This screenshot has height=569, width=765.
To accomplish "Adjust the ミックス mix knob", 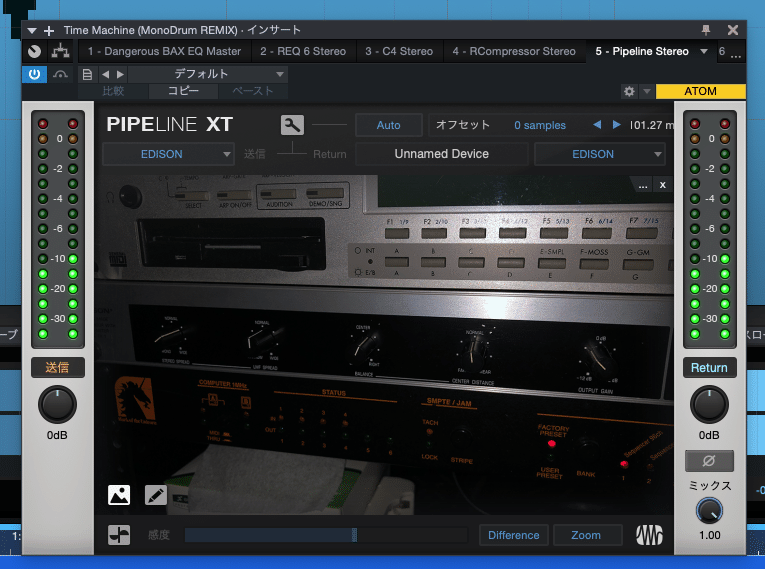I will (x=709, y=511).
